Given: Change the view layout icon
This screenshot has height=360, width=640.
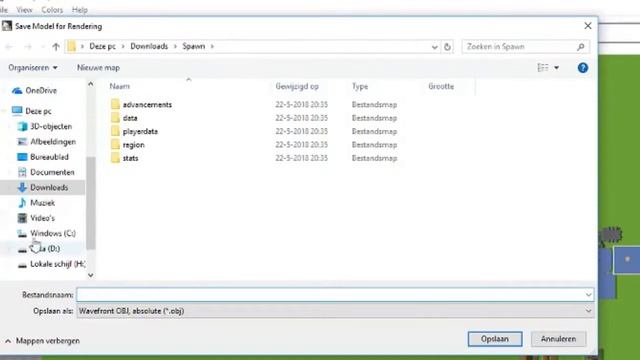Looking at the screenshot, I should [x=543, y=68].
